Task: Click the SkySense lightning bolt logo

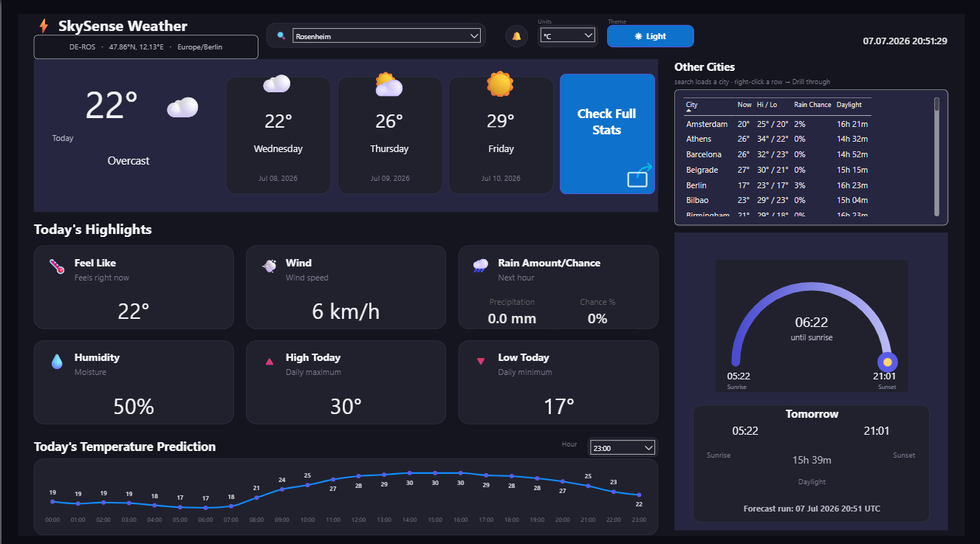Action: coord(44,26)
